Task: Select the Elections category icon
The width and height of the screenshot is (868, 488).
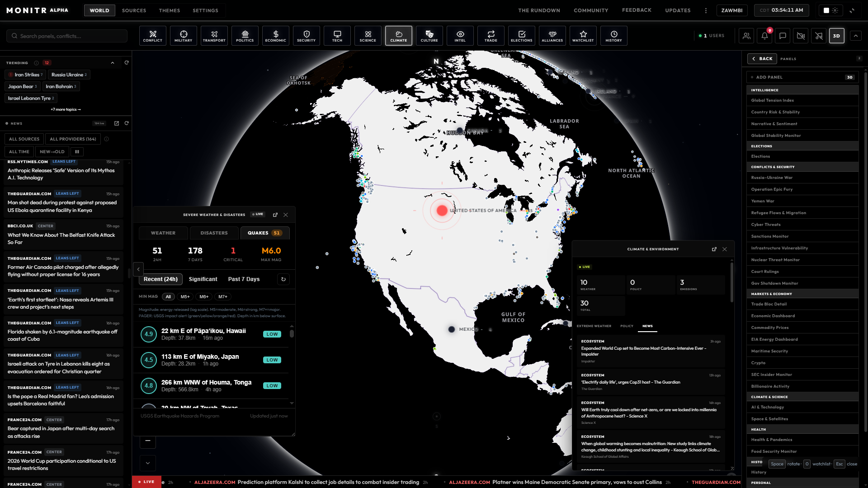Action: click(522, 36)
